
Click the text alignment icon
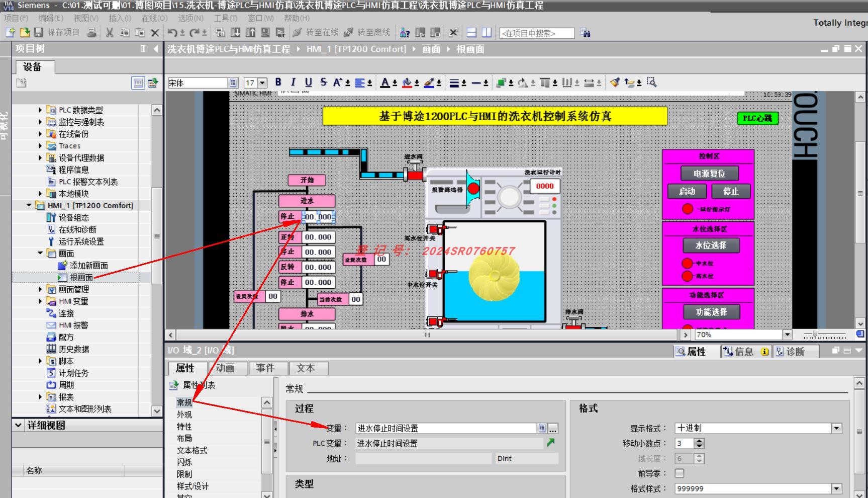coord(360,82)
